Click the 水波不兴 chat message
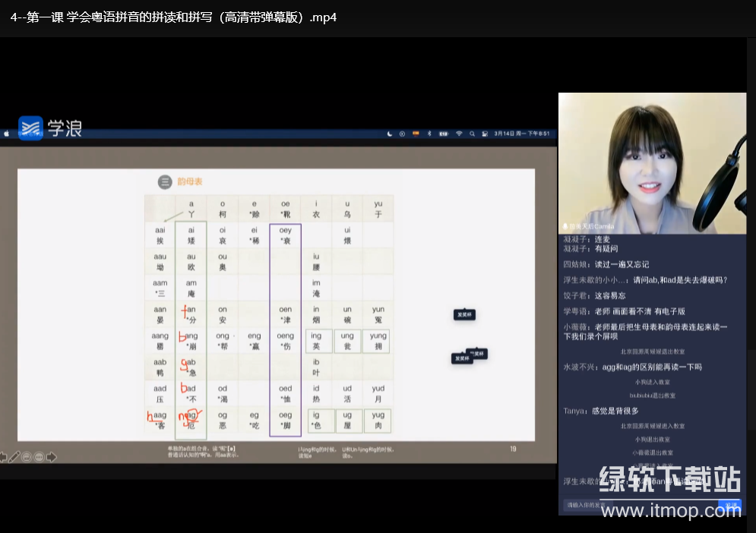 (x=632, y=367)
